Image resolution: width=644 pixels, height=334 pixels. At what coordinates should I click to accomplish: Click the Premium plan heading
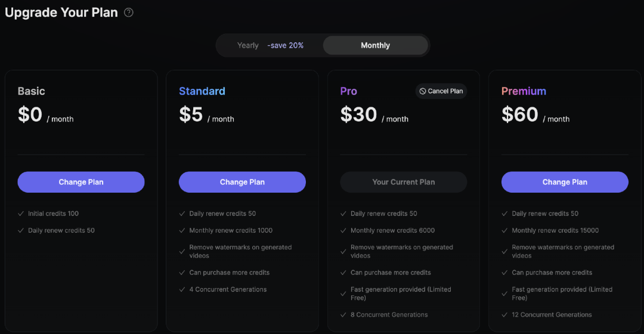[524, 91]
